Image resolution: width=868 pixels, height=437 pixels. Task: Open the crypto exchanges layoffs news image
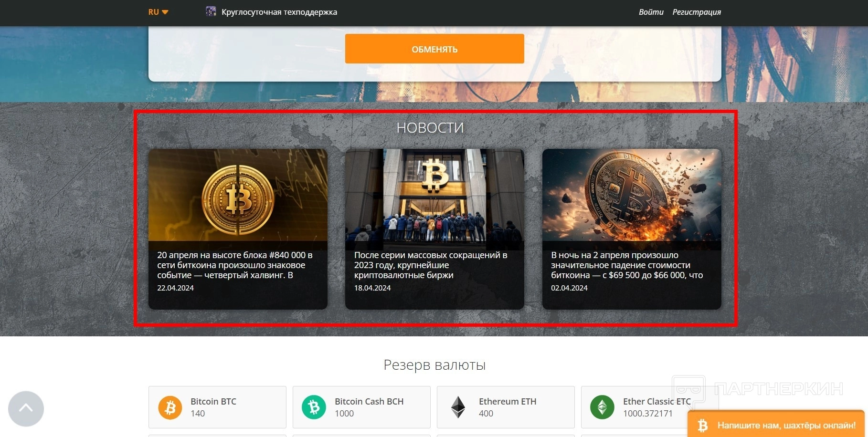point(434,195)
